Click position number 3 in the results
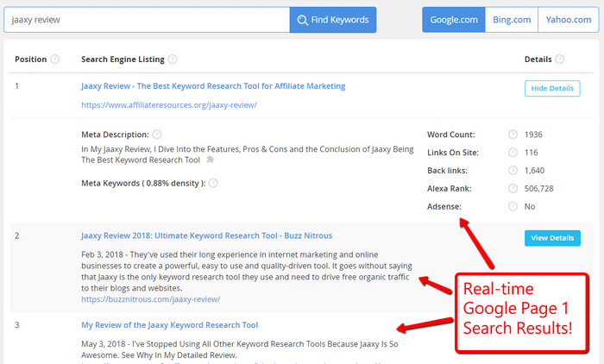Image resolution: width=604 pixels, height=364 pixels. click(x=17, y=324)
